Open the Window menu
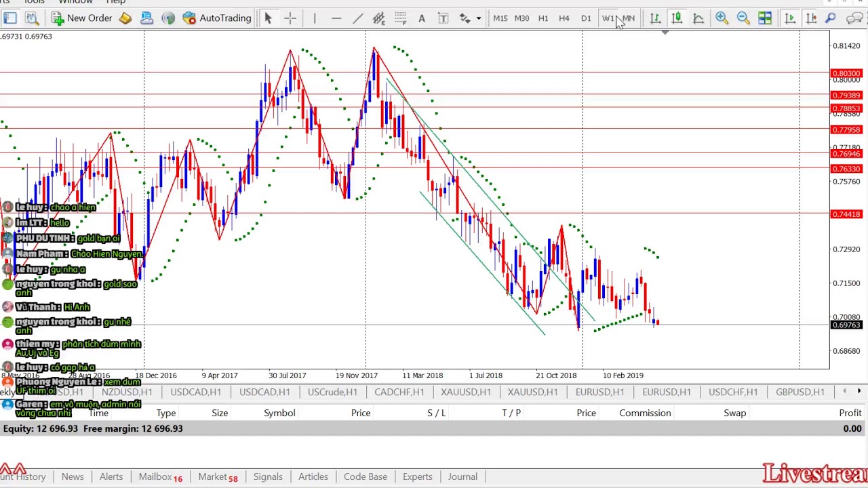Image resolution: width=868 pixels, height=488 pixels. [x=75, y=2]
